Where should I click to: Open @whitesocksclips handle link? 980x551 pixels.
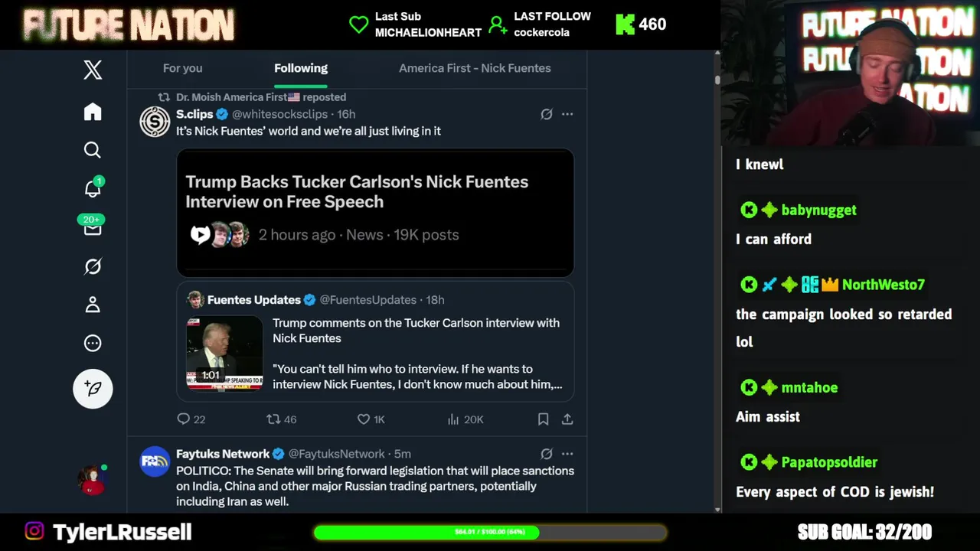click(279, 114)
